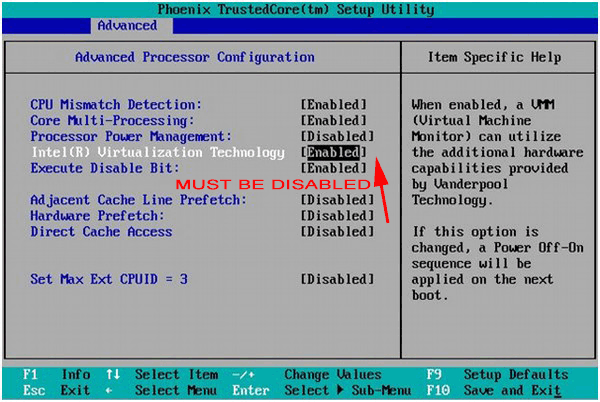Click help text about Power Off-On sequence
Viewport: 600px width, 402px height.
coord(497,264)
